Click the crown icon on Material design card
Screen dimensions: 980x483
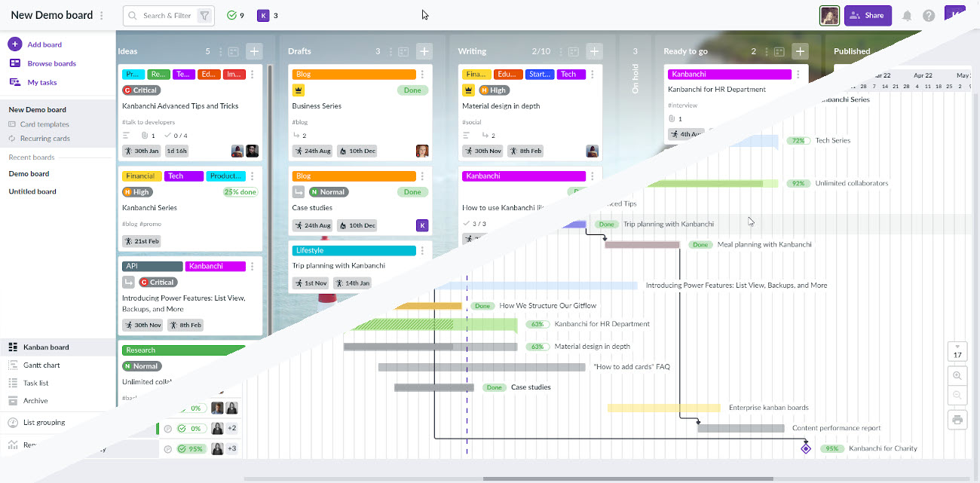point(469,90)
